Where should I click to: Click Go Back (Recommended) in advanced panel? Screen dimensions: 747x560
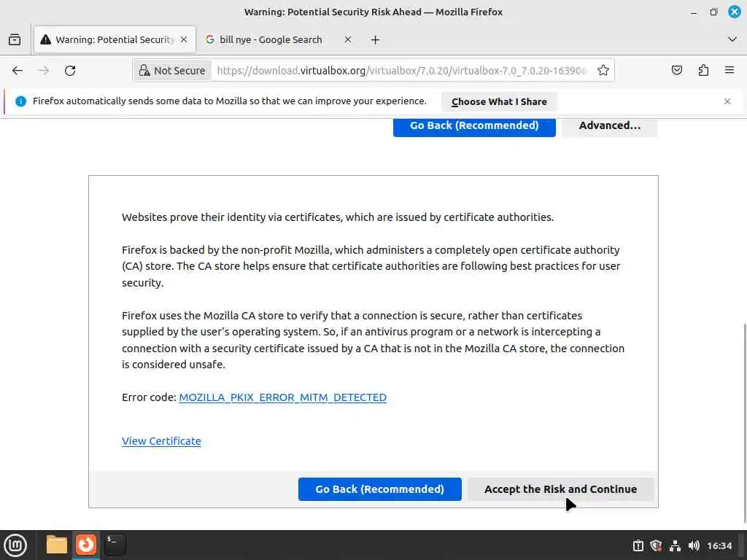(379, 489)
